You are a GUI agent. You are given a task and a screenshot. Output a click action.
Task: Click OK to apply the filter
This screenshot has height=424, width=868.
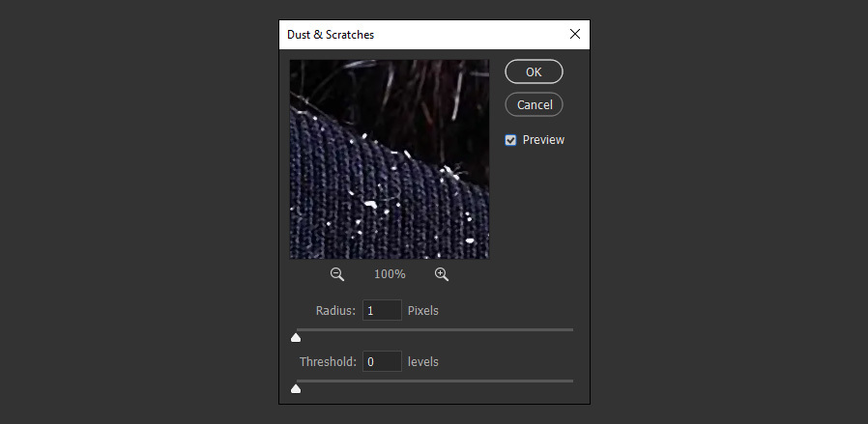click(x=534, y=71)
